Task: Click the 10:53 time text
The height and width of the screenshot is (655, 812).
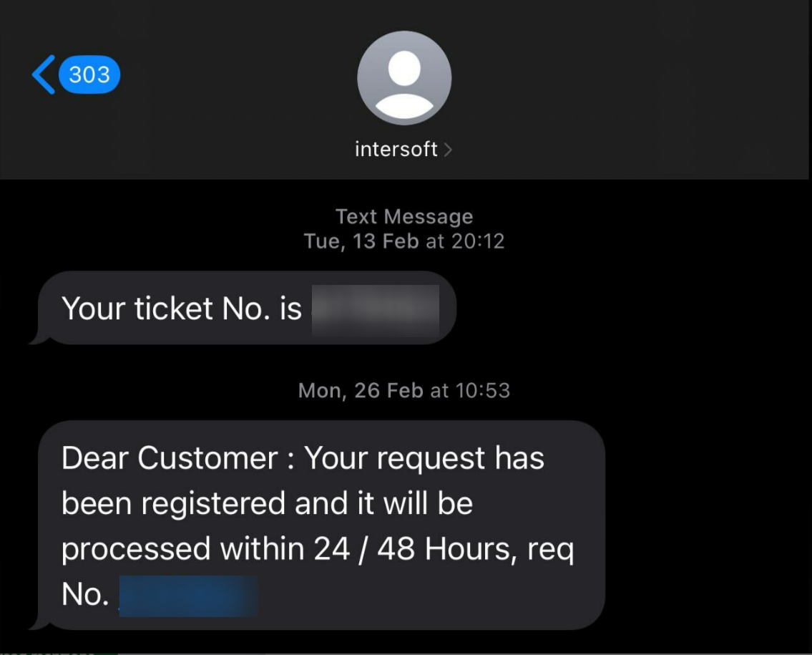Action: click(481, 390)
